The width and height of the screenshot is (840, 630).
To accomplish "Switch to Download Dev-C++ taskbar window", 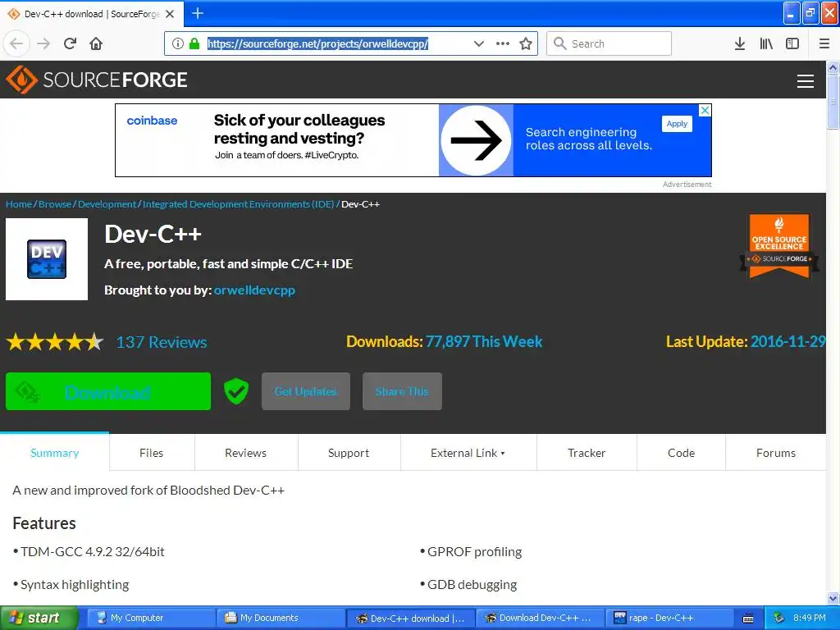I will (540, 618).
